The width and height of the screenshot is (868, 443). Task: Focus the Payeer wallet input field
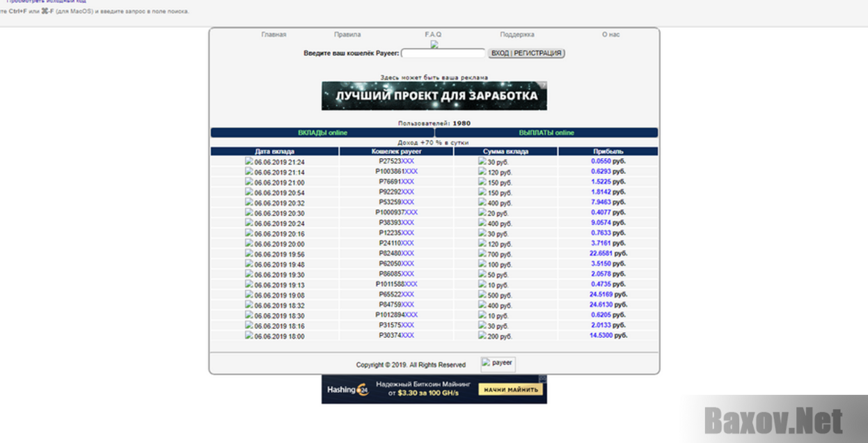pyautogui.click(x=443, y=53)
